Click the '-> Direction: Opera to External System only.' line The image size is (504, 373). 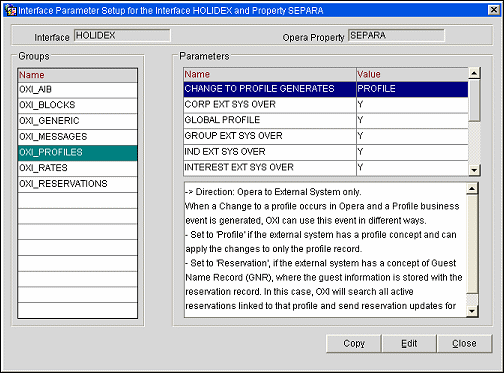[273, 192]
